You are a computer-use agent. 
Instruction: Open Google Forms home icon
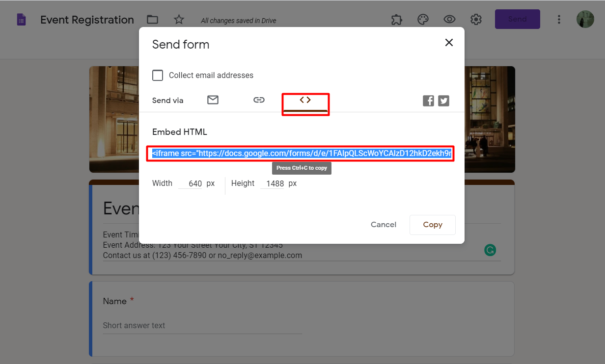(21, 20)
